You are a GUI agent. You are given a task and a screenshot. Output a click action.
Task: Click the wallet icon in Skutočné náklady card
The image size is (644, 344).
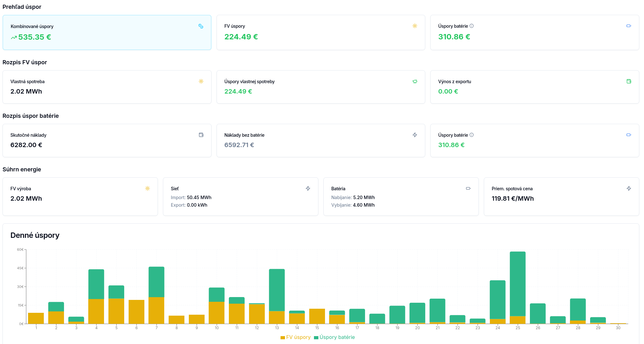201,135
